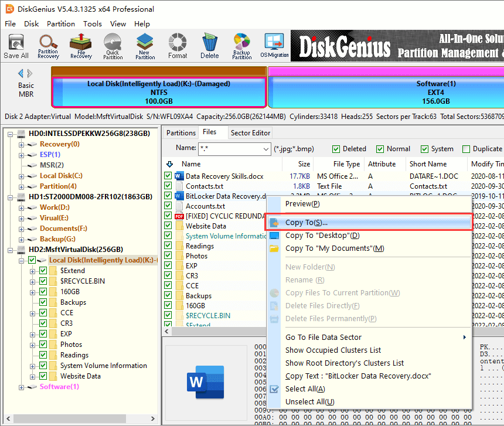Click the Delete partition icon
Viewport: 504px width, 426px height.
[209, 46]
